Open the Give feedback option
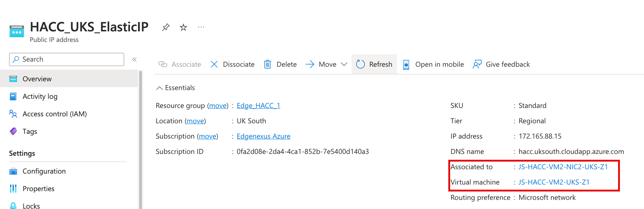Viewport: 644px width, 209px height. click(501, 64)
